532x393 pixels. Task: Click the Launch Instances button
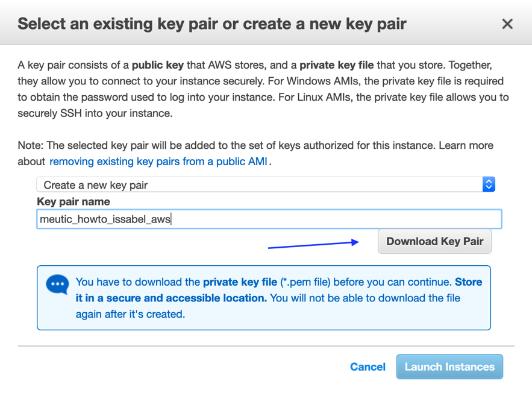449,366
